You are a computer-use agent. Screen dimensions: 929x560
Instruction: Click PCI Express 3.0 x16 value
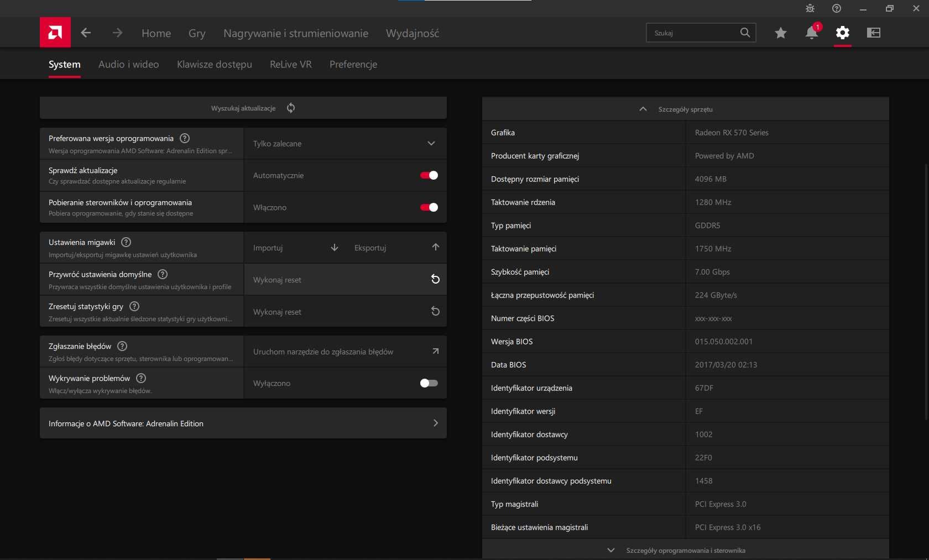point(728,527)
